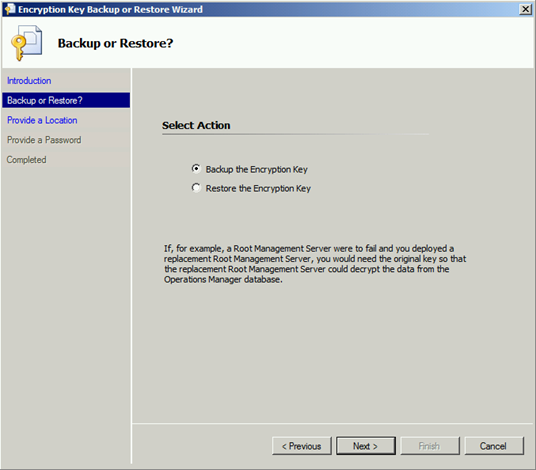Viewport: 536px width, 470px height.
Task: Click the small key icon in title bar
Action: [10, 9]
